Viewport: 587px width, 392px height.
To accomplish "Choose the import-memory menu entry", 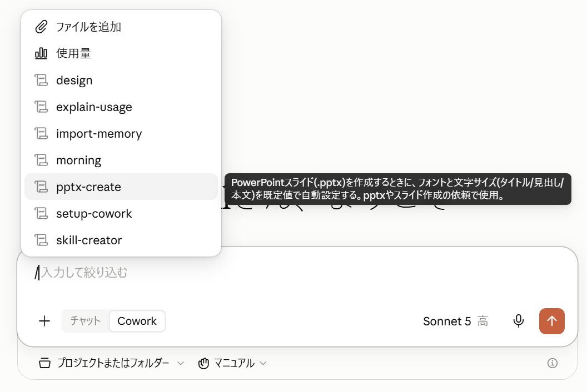I will [121, 133].
